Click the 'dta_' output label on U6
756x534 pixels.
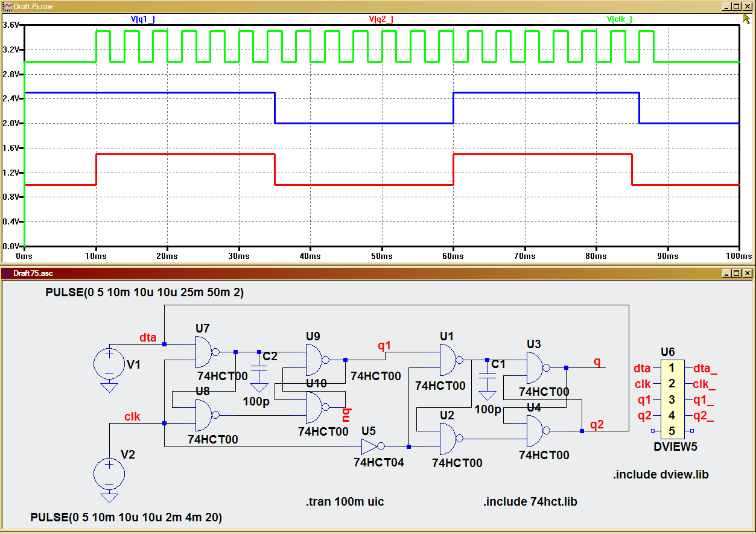[x=705, y=368]
